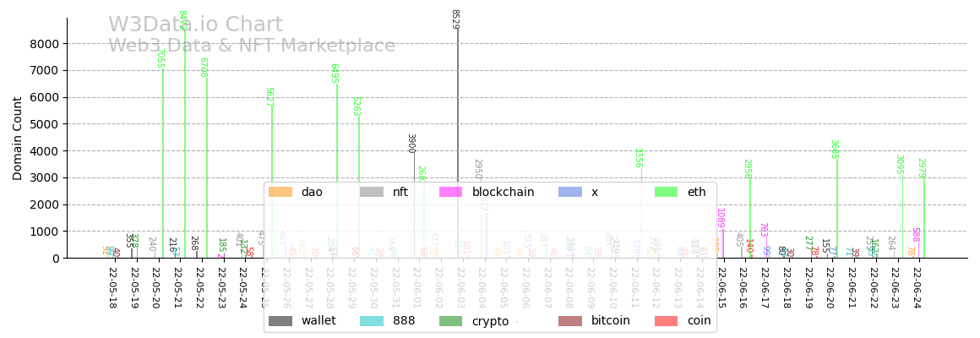Click the orange dao legend swatch

(x=280, y=192)
